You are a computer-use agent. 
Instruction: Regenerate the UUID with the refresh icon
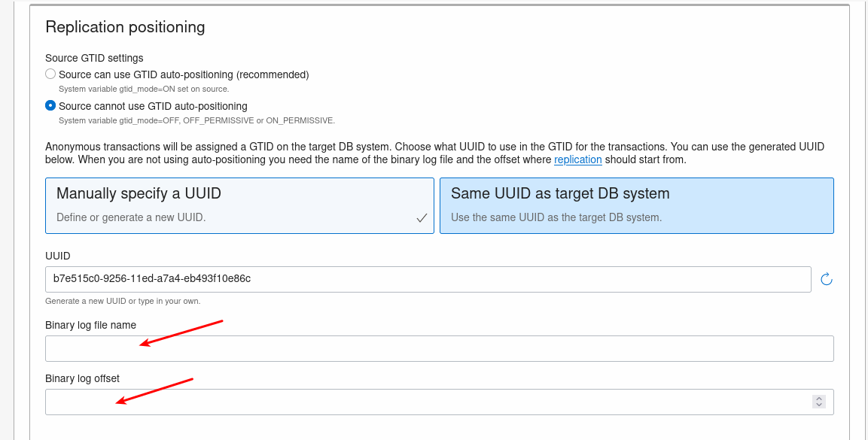click(826, 279)
